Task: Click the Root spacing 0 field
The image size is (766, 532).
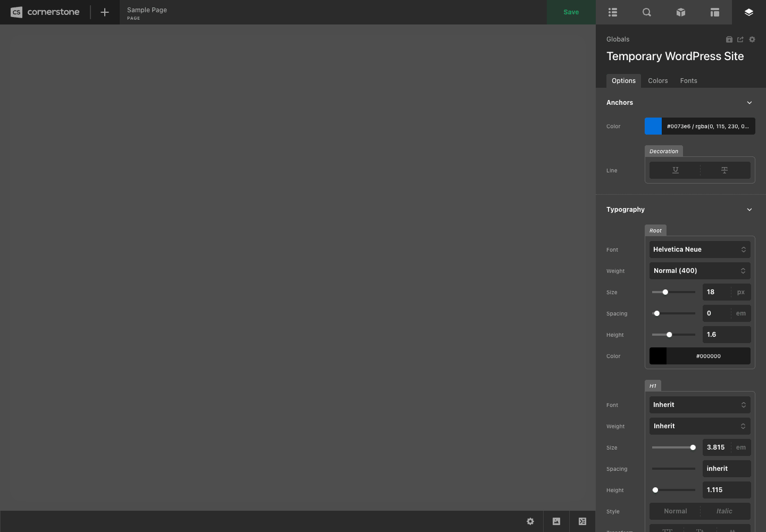Action: point(717,313)
